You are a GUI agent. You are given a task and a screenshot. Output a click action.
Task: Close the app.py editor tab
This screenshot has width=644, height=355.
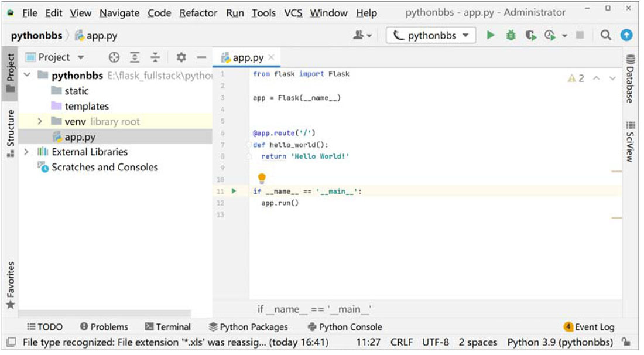(x=271, y=57)
